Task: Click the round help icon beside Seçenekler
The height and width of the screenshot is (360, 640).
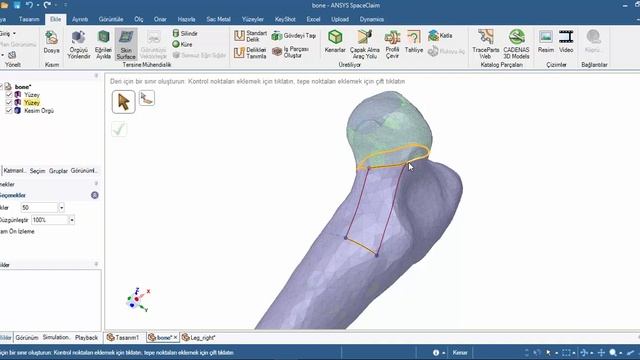Action: pyautogui.click(x=95, y=195)
